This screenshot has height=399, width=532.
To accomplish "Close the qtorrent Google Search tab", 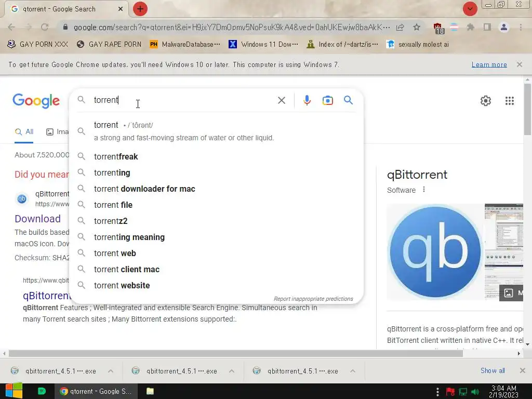I will pos(121,9).
